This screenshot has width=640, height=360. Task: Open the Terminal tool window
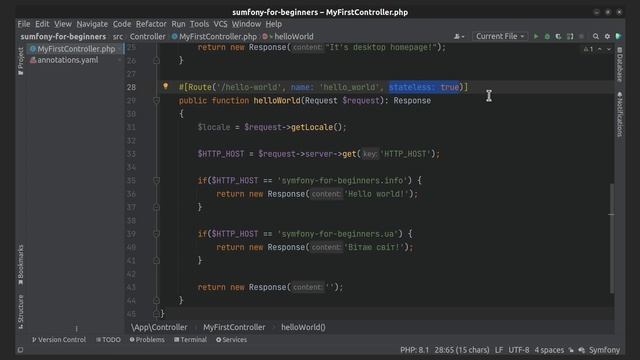point(190,340)
